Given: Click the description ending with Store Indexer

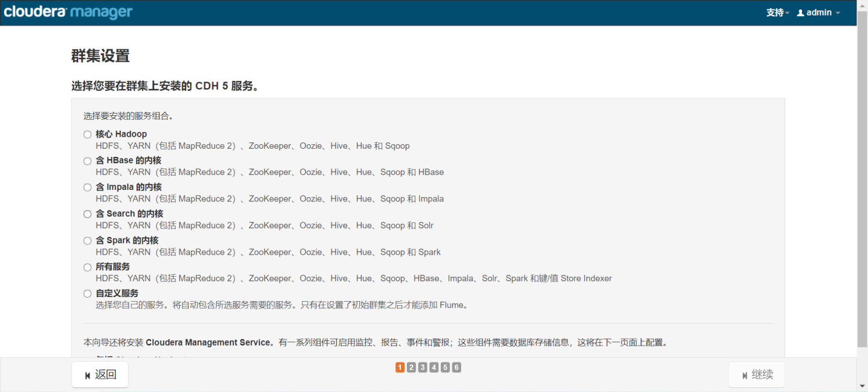Looking at the screenshot, I should pyautogui.click(x=354, y=279).
